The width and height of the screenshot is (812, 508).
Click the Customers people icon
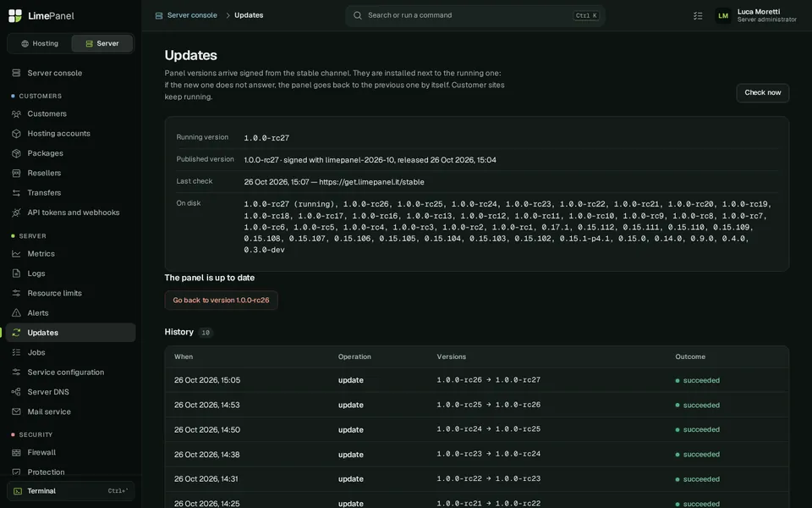[x=17, y=114]
